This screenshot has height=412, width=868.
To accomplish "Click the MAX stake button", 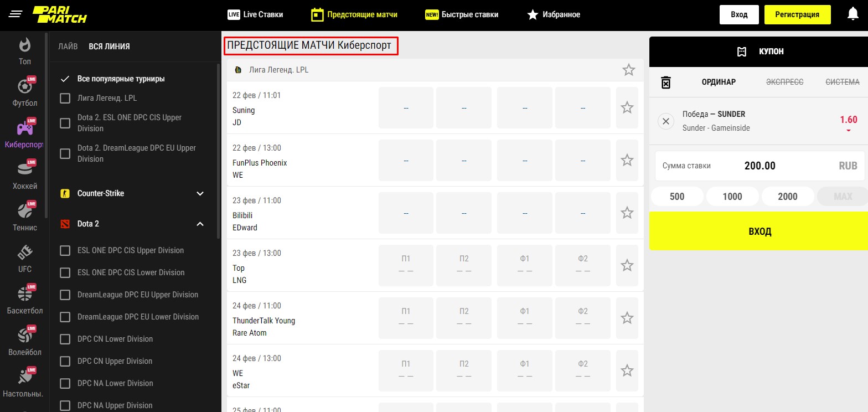I will pyautogui.click(x=843, y=197).
